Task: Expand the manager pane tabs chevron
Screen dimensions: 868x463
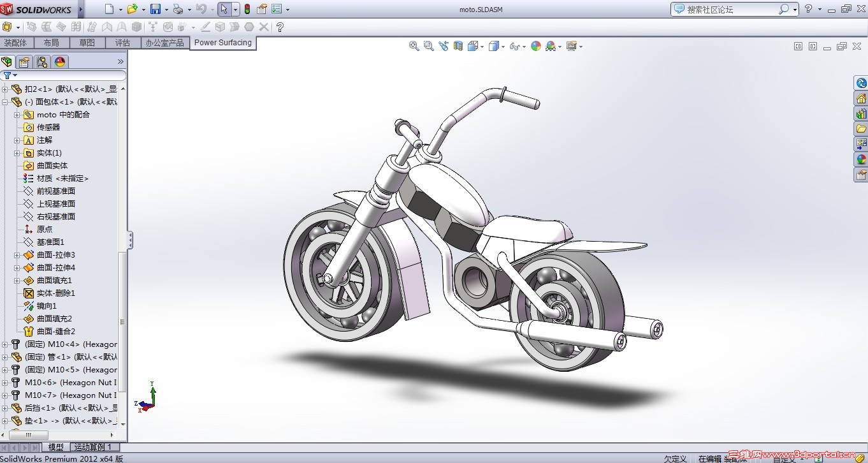Action: 120,61
